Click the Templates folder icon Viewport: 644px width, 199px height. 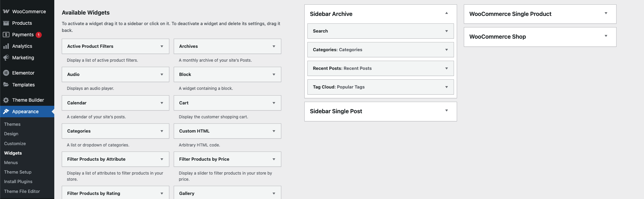point(6,85)
